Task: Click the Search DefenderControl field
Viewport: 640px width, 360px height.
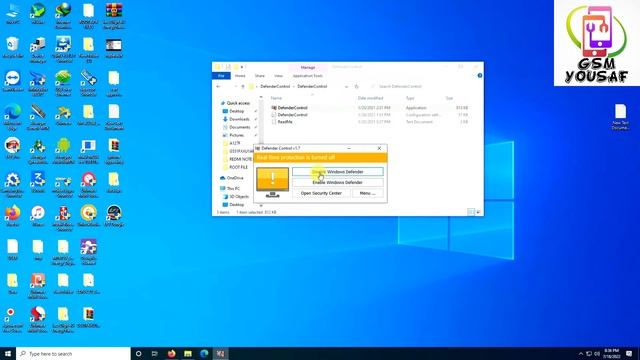Action: (424, 87)
